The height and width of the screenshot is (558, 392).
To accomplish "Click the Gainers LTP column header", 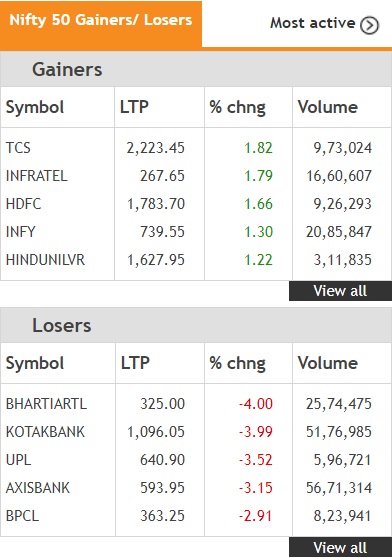I will click(134, 107).
